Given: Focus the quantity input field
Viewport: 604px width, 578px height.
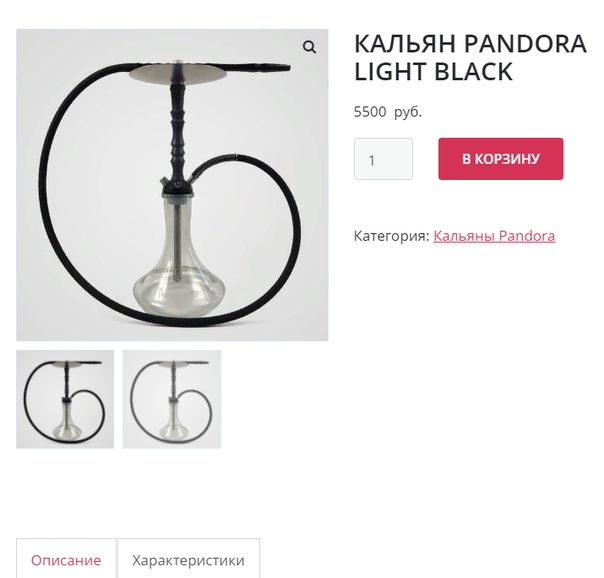Looking at the screenshot, I should pos(383,159).
